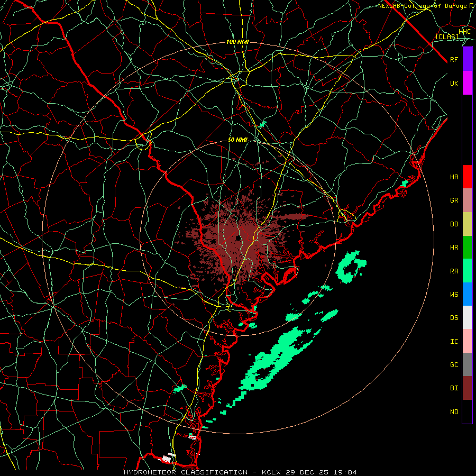Viewport: 476px width, 476px height.
Task: Click the HA legend label
Action: click(x=454, y=177)
